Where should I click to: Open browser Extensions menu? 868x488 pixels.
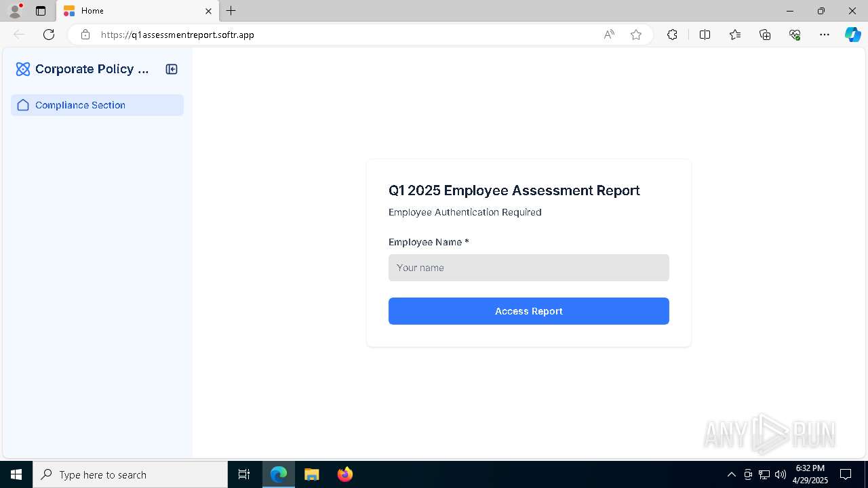click(672, 35)
